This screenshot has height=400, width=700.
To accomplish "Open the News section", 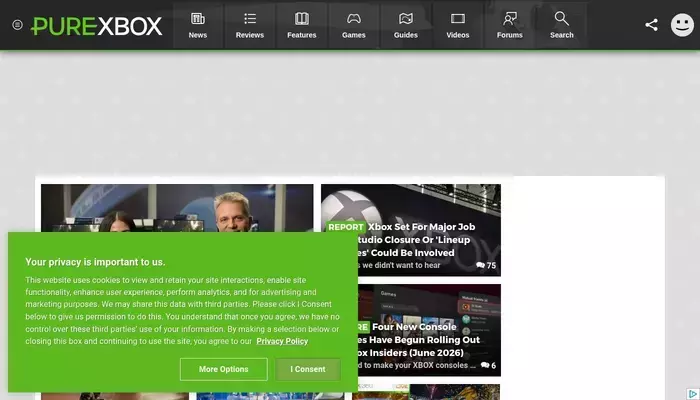I will (198, 25).
